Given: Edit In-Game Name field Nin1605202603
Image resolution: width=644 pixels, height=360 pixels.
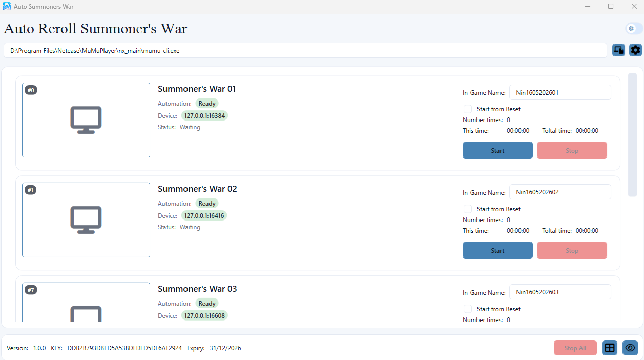Looking at the screenshot, I should (x=560, y=292).
